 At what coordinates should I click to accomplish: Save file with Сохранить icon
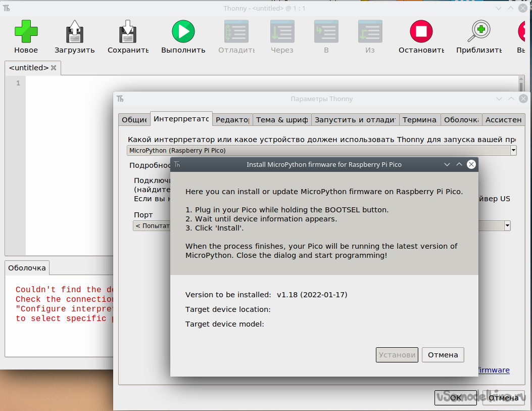128,31
